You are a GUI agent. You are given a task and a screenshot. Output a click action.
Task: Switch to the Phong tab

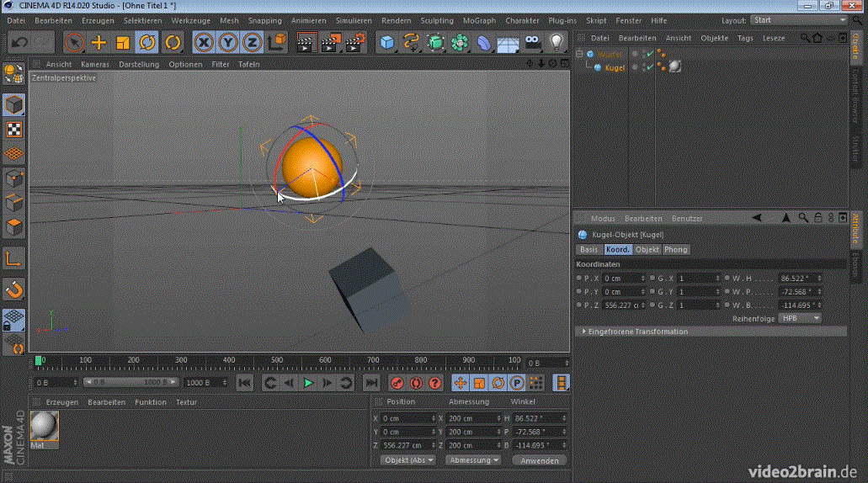tap(675, 250)
